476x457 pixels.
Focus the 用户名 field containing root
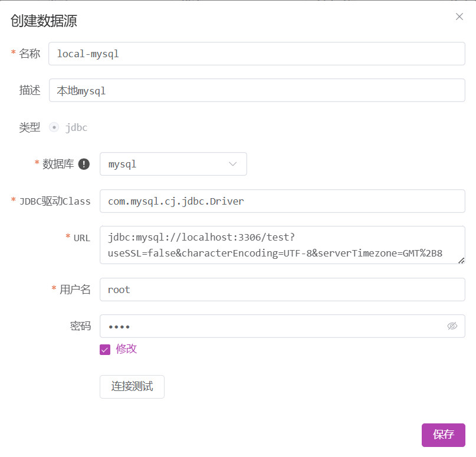pyautogui.click(x=282, y=290)
